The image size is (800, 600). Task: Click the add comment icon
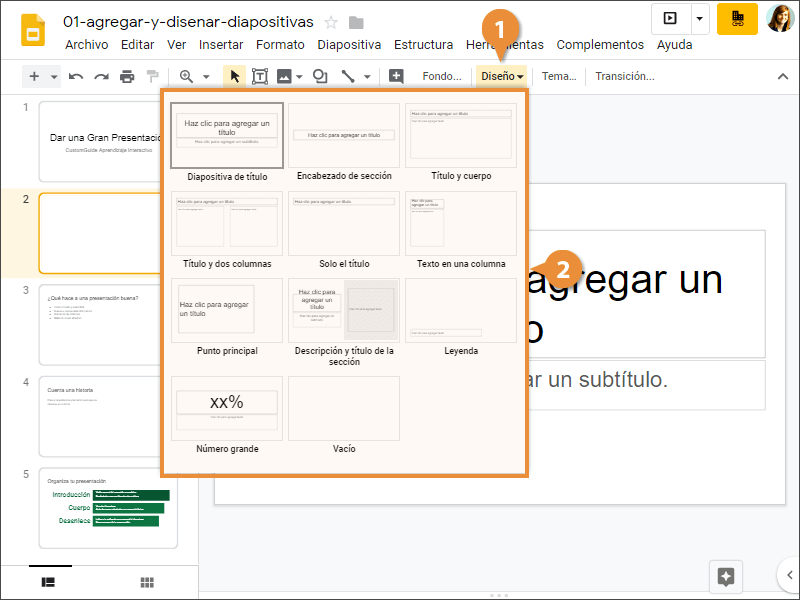(x=396, y=76)
